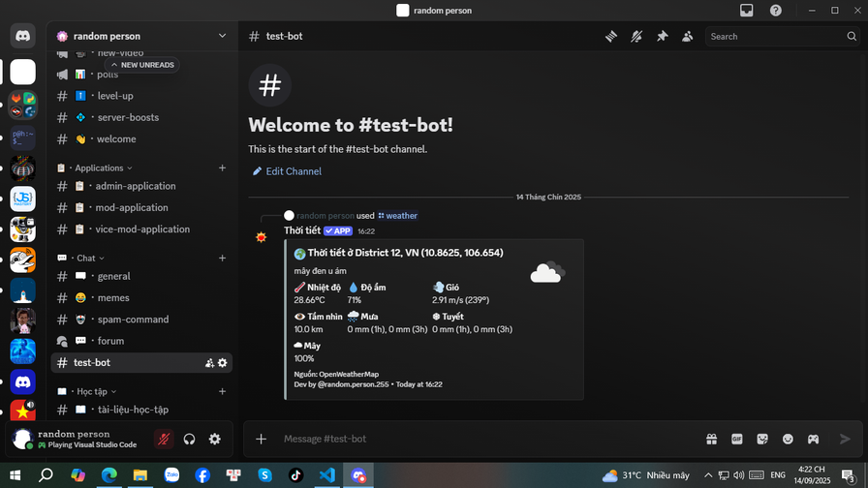Open the GIF picker in message bar

pos(736,439)
